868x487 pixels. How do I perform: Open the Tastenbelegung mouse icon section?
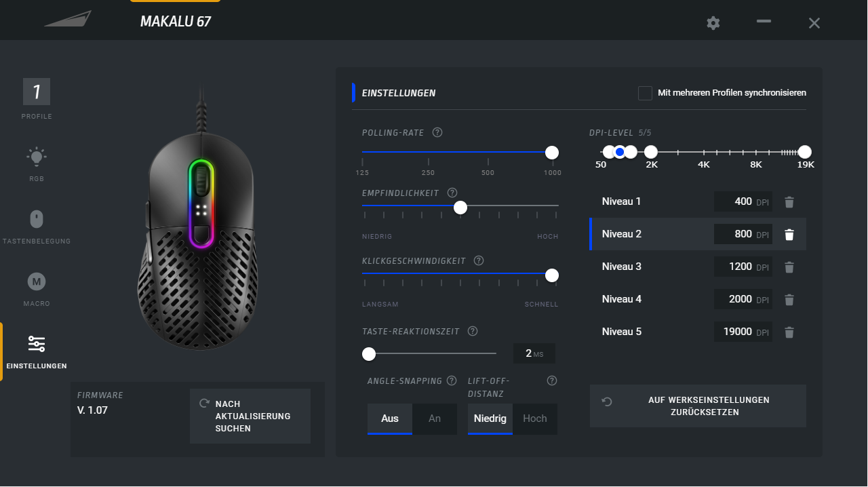(x=37, y=227)
